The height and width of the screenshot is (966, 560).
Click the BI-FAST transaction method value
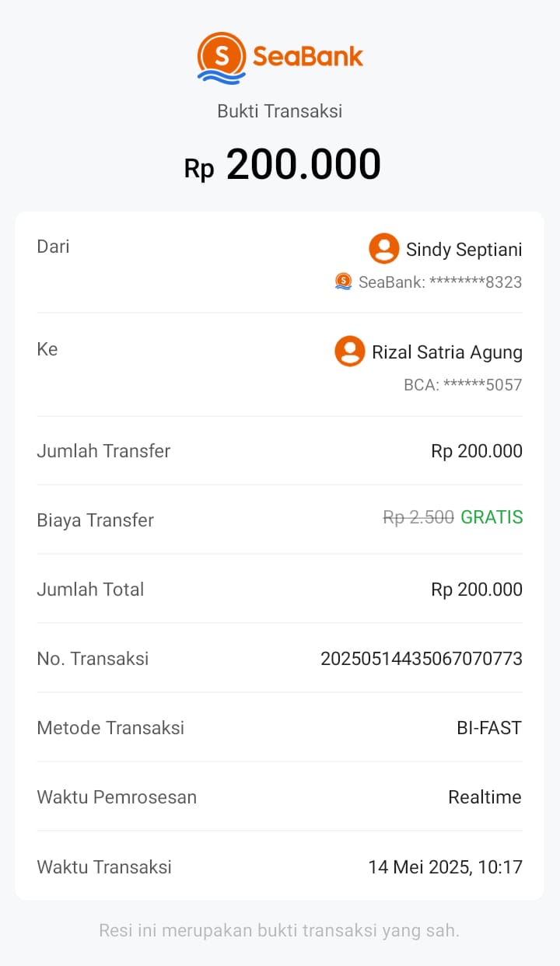(489, 728)
